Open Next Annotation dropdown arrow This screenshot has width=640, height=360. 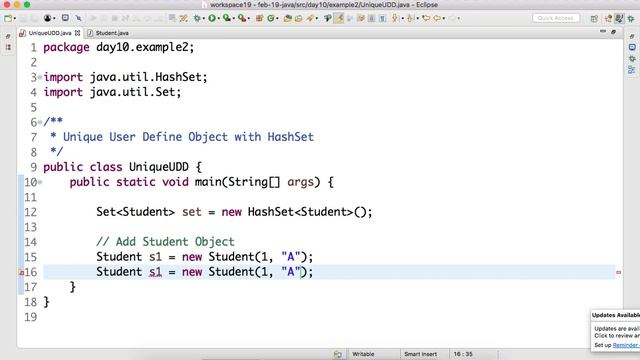[402, 18]
